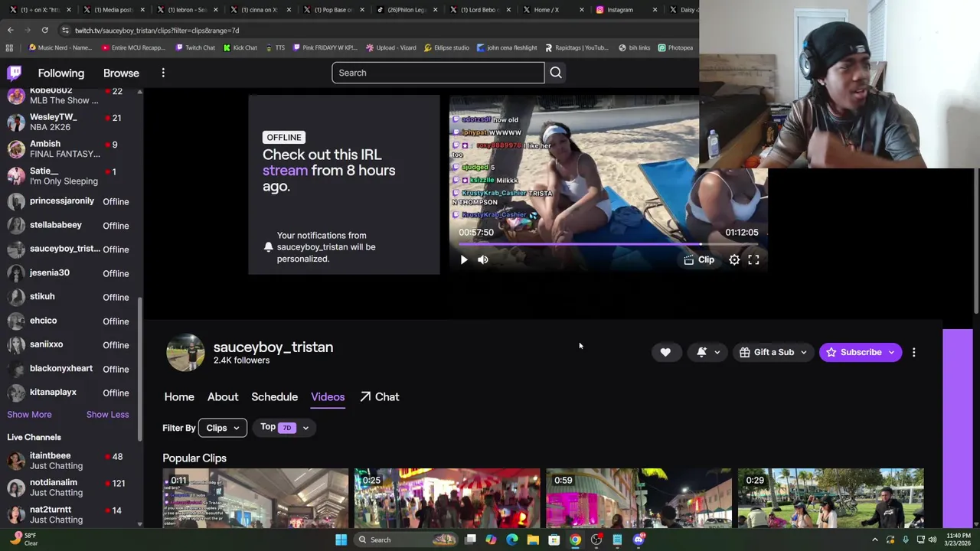Open Discord from the taskbar
Viewport: 980px width, 551px height.
[639, 540]
